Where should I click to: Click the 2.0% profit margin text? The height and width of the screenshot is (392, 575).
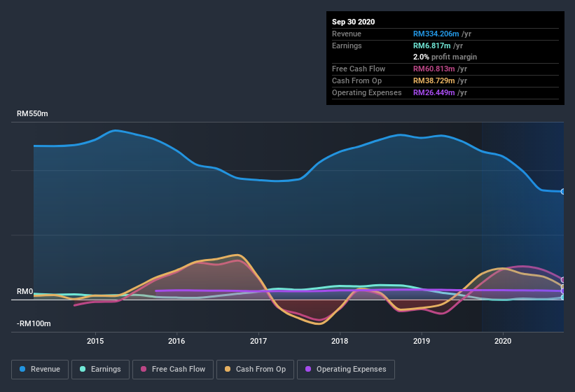pos(445,57)
